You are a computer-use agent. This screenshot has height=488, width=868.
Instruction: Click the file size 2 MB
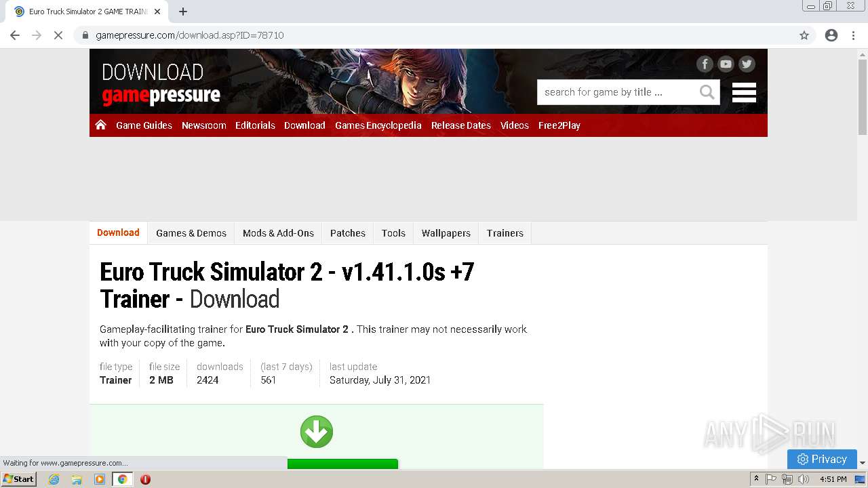click(161, 380)
